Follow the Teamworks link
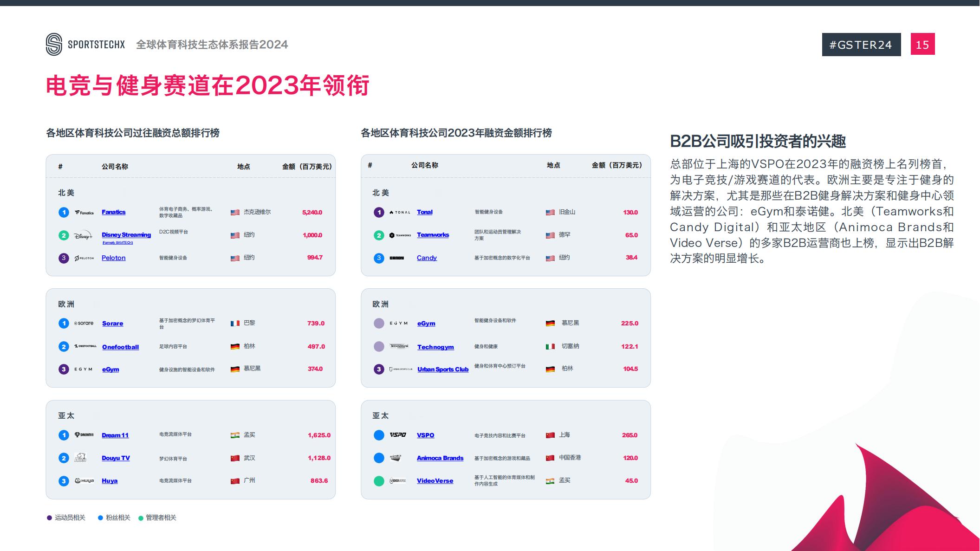This screenshot has height=551, width=980. coord(433,234)
